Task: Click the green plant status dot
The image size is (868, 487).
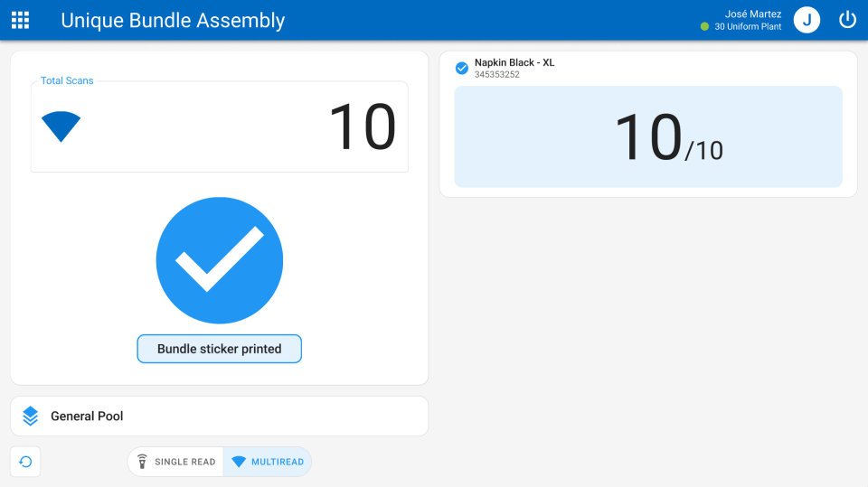Action: (704, 27)
